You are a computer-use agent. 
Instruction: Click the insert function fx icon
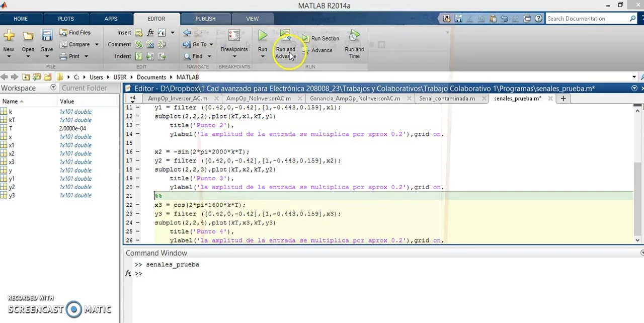tap(150, 33)
